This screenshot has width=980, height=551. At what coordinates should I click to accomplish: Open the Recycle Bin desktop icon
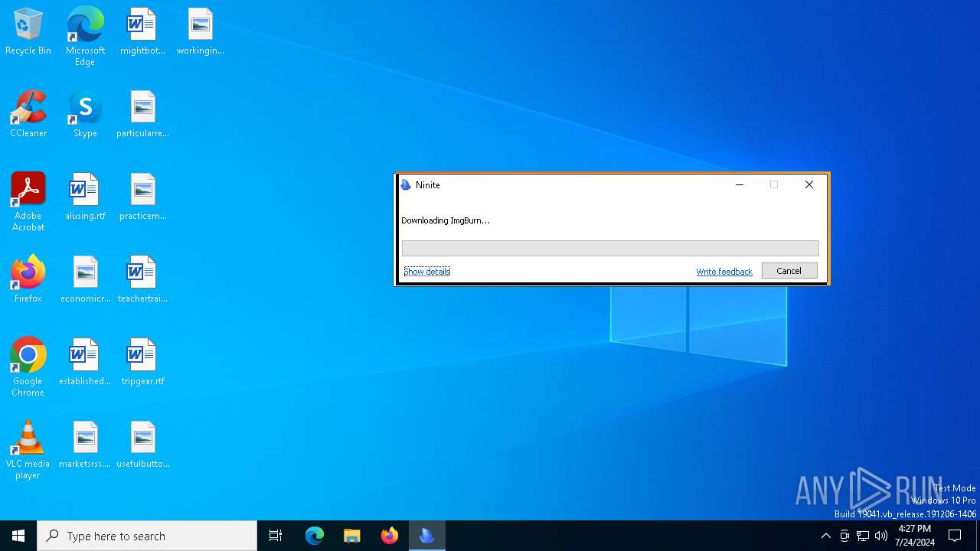(x=28, y=32)
